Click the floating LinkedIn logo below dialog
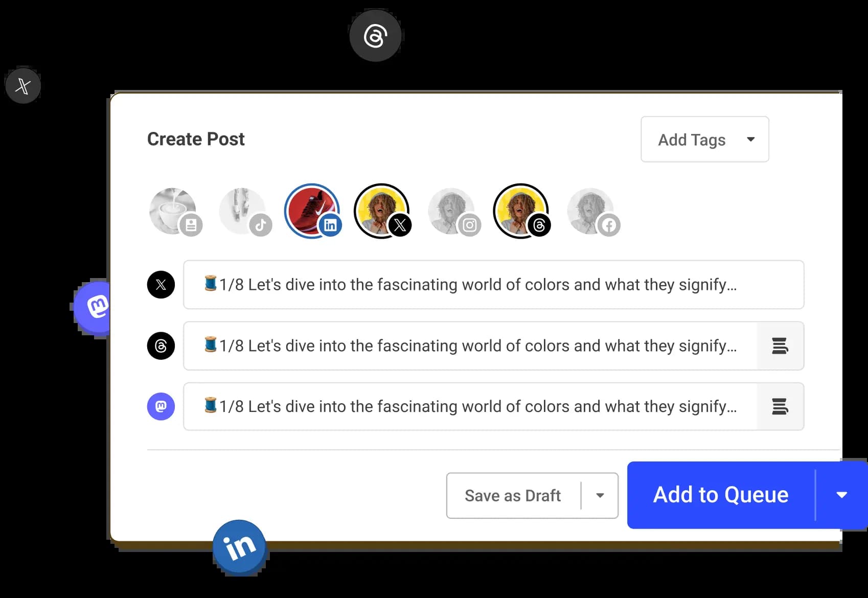 240,547
